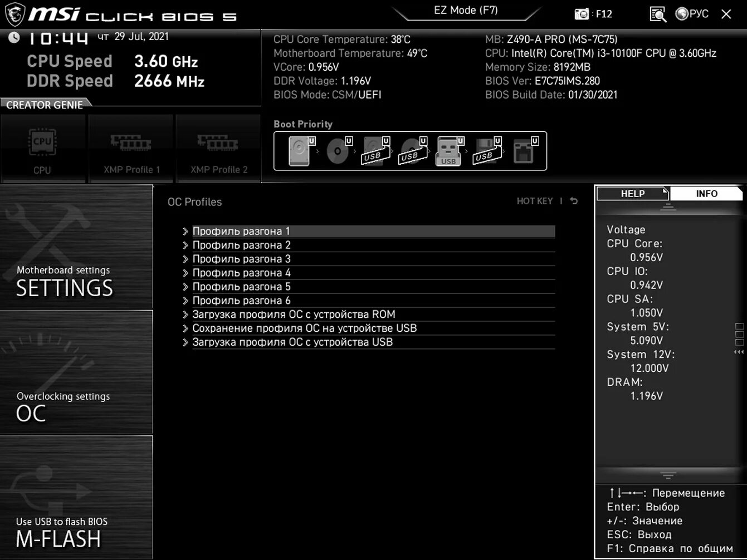Enable XMP Profile 2
This screenshot has height=560, width=747.
(x=218, y=149)
